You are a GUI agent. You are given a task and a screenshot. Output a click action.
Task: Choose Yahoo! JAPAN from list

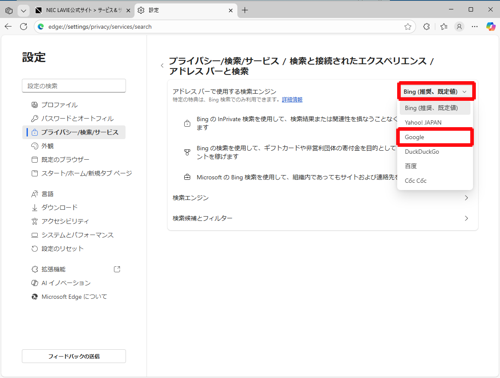(435, 123)
